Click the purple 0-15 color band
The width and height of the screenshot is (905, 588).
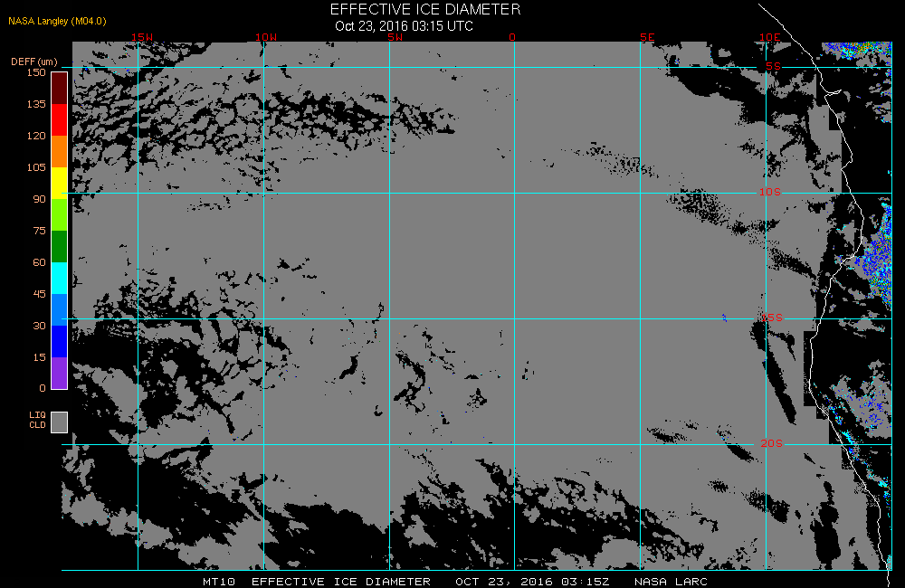60,373
